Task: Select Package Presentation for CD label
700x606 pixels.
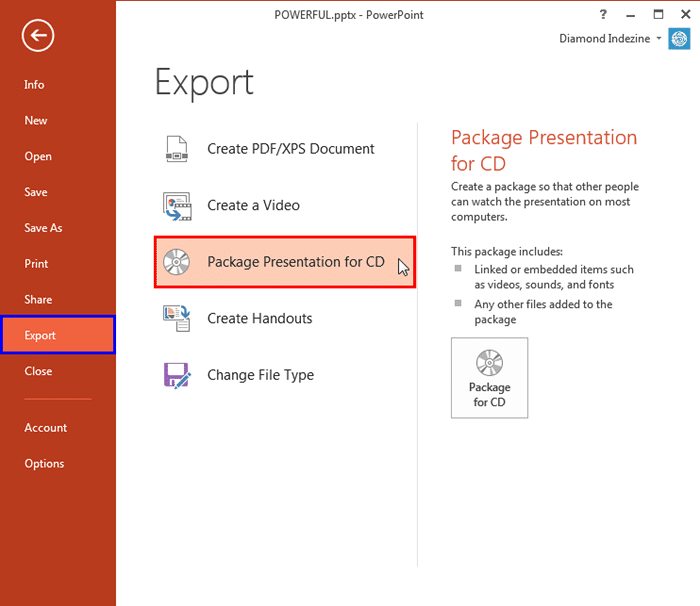Action: coord(296,262)
